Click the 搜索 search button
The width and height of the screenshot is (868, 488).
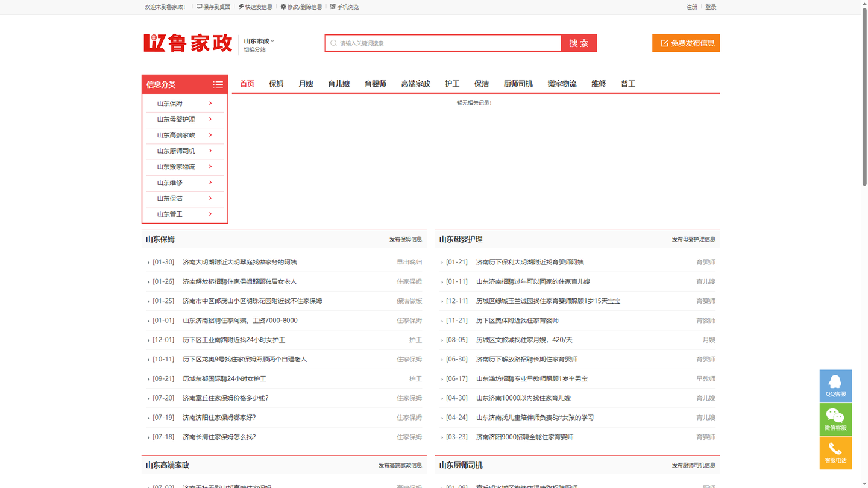click(579, 43)
